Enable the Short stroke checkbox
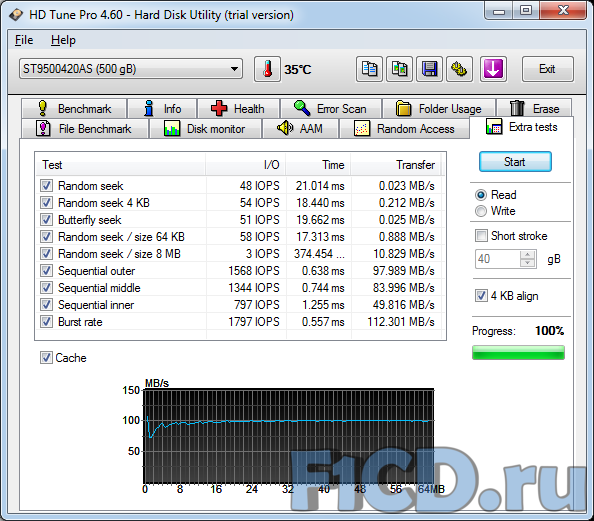 pos(481,236)
